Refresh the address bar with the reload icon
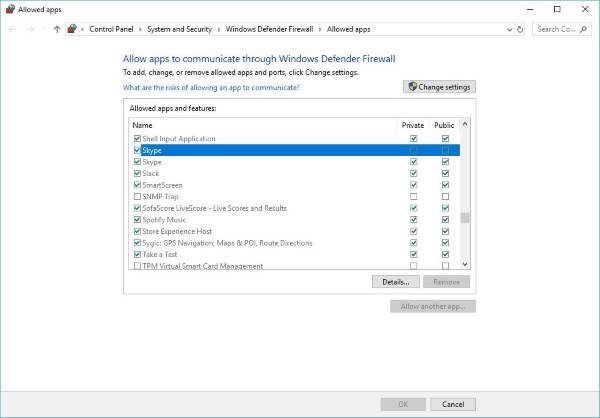Viewport: 600px width, 418px height. [x=520, y=29]
